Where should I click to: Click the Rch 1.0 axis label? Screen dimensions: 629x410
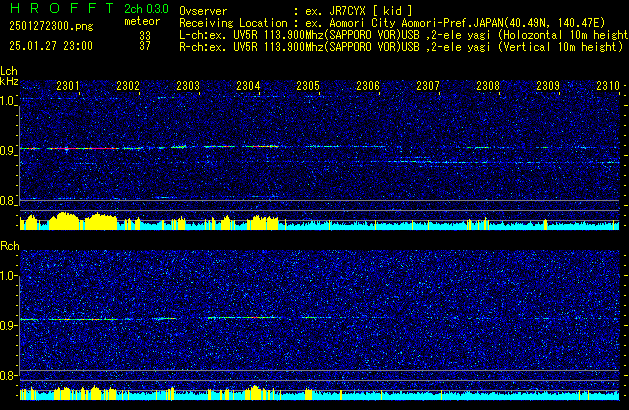point(8,276)
